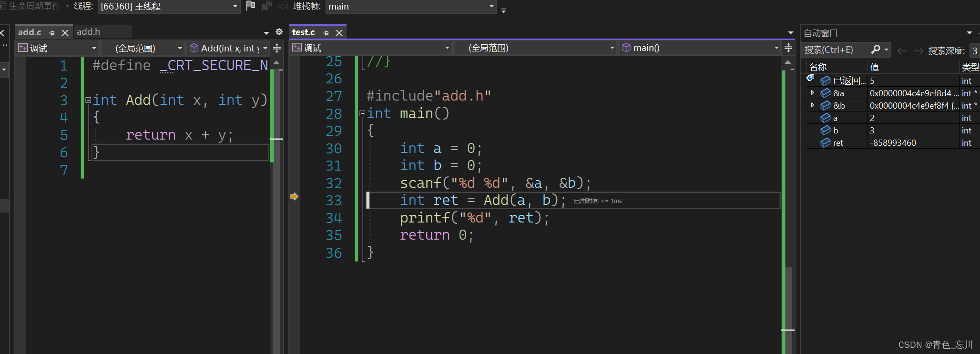Image resolution: width=980 pixels, height=354 pixels.
Task: Pin the add.c editor tab
Action: pyautogui.click(x=52, y=33)
